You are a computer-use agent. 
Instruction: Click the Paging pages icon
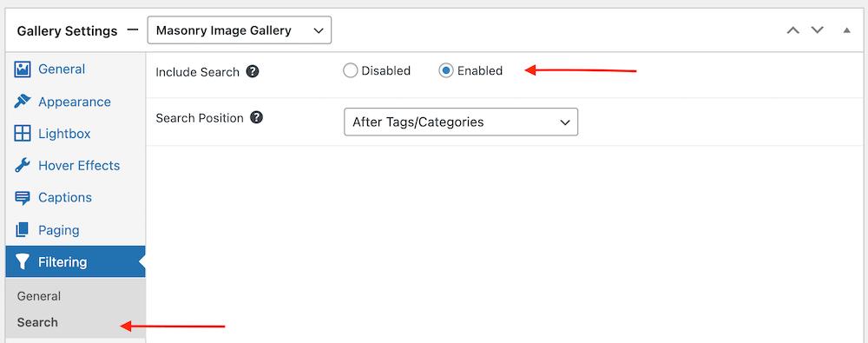(23, 230)
